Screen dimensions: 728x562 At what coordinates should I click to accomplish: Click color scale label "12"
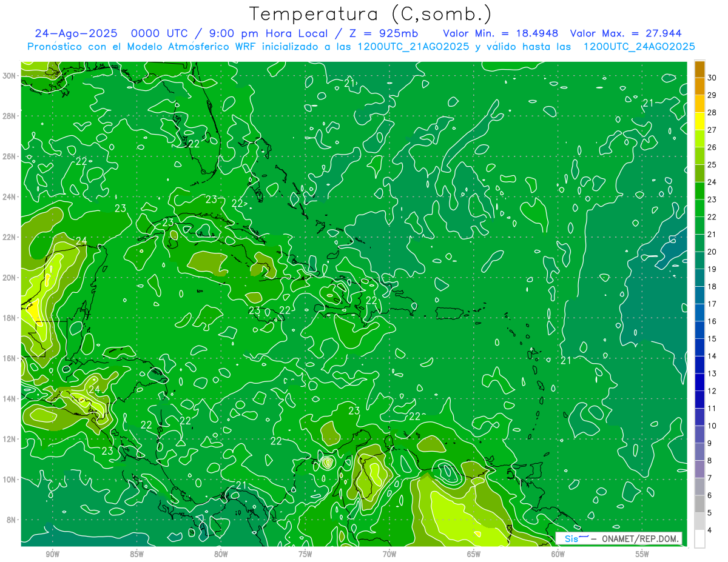pos(712,391)
